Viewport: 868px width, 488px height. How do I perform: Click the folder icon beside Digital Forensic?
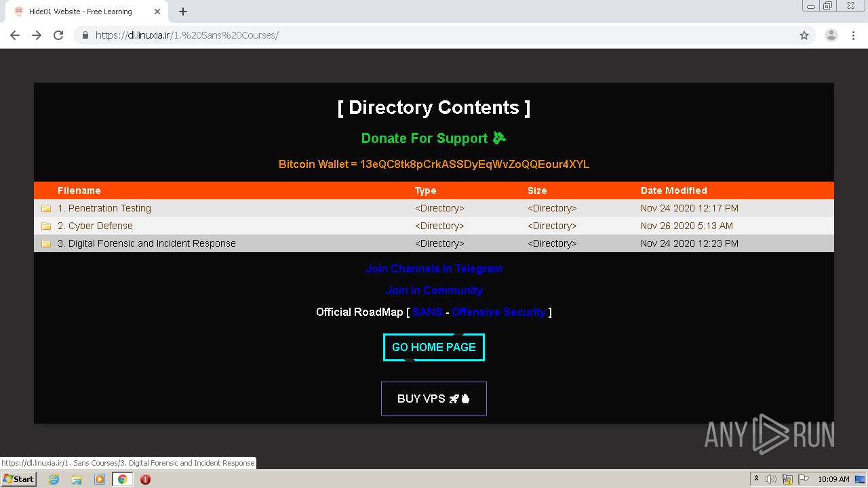pyautogui.click(x=46, y=243)
